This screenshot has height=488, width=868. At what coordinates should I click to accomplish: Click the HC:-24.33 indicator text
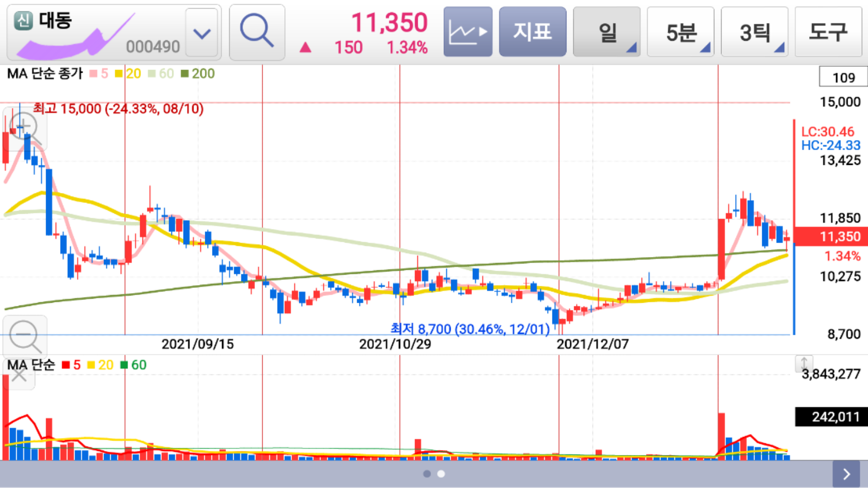pyautogui.click(x=831, y=145)
